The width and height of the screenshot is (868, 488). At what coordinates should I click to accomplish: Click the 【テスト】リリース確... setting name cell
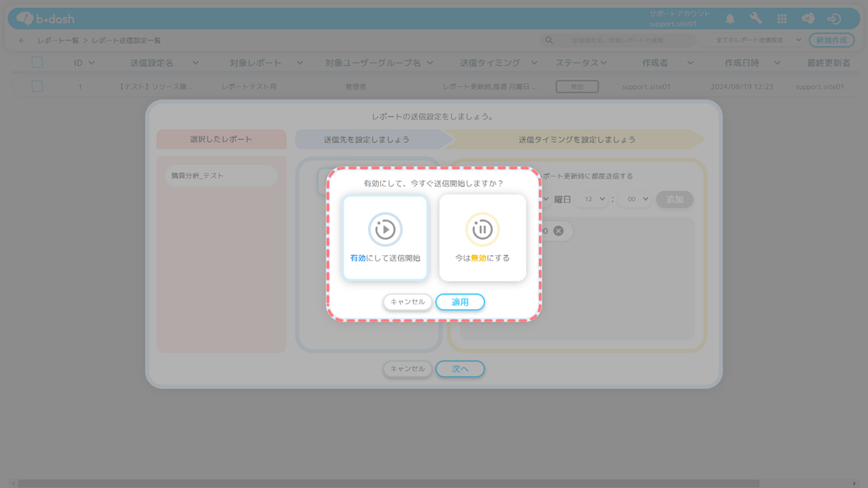[155, 87]
